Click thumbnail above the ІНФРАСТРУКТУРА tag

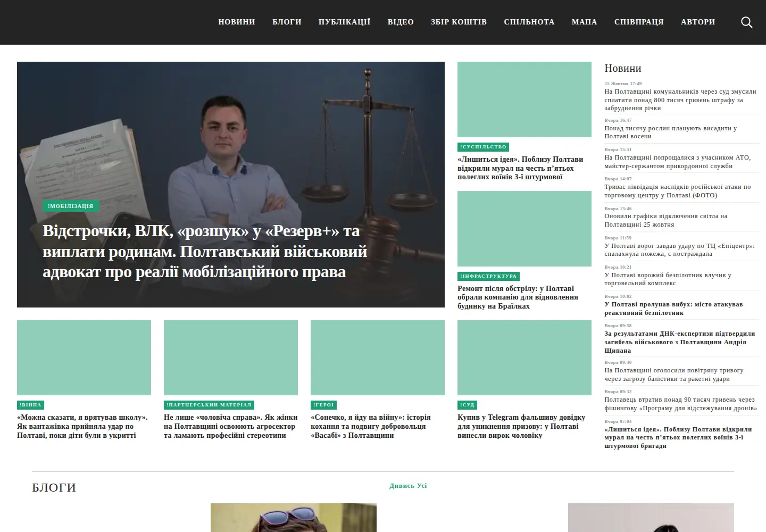point(524,229)
